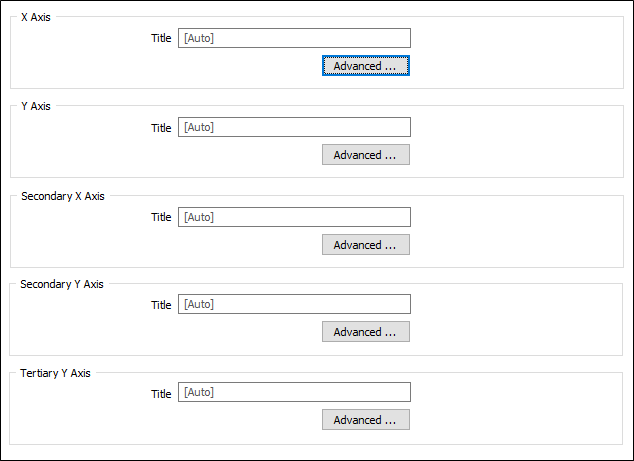Click Title label under Secondary Y Axis

161,305
